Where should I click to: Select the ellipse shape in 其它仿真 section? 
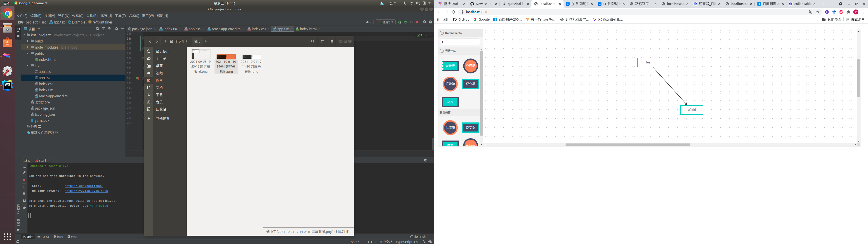click(470, 144)
